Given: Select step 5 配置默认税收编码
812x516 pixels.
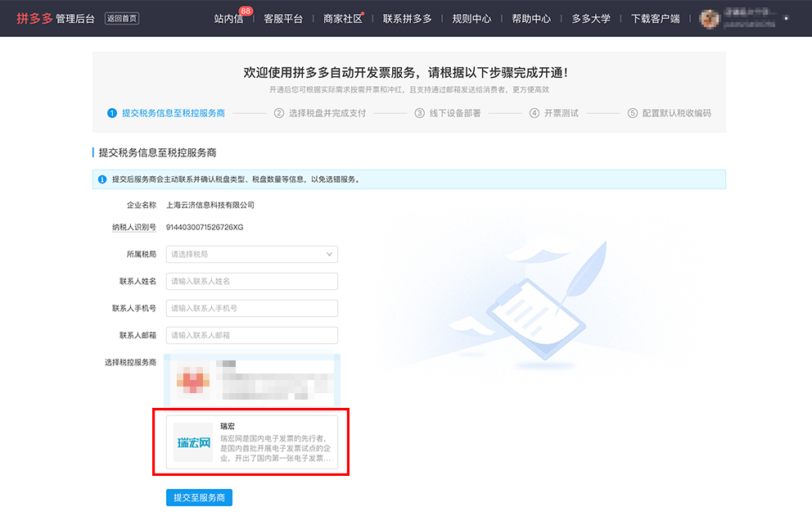Looking at the screenshot, I should (669, 113).
